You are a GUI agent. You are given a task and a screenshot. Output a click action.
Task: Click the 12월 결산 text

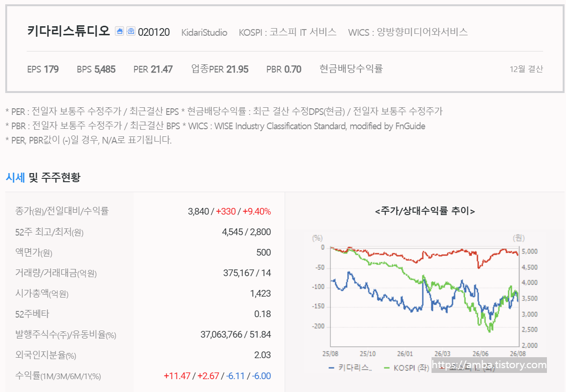(x=526, y=69)
